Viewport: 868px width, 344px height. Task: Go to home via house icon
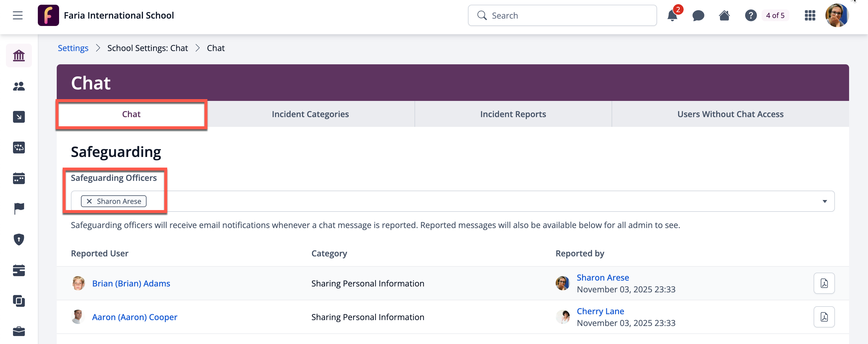(x=724, y=15)
